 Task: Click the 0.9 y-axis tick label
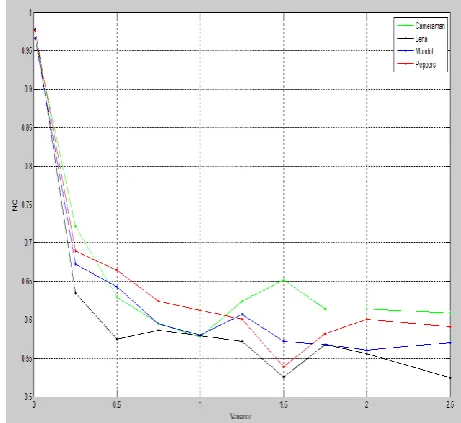click(x=28, y=89)
